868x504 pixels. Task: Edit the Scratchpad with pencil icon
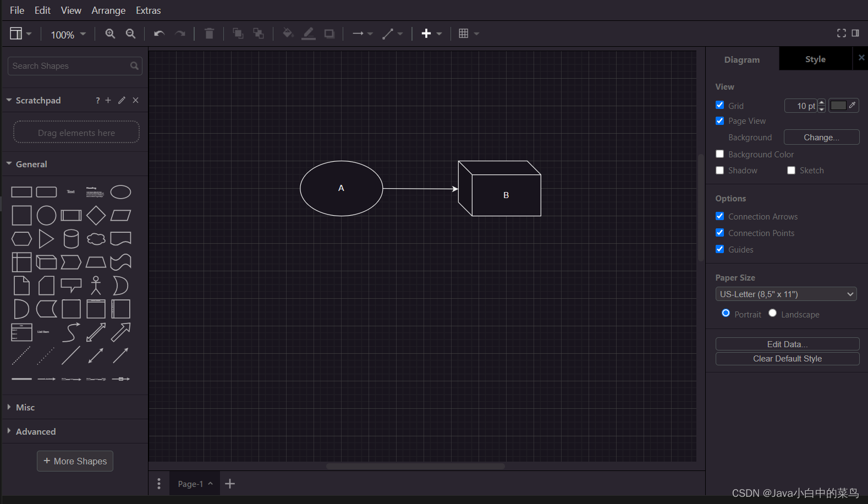tap(122, 100)
